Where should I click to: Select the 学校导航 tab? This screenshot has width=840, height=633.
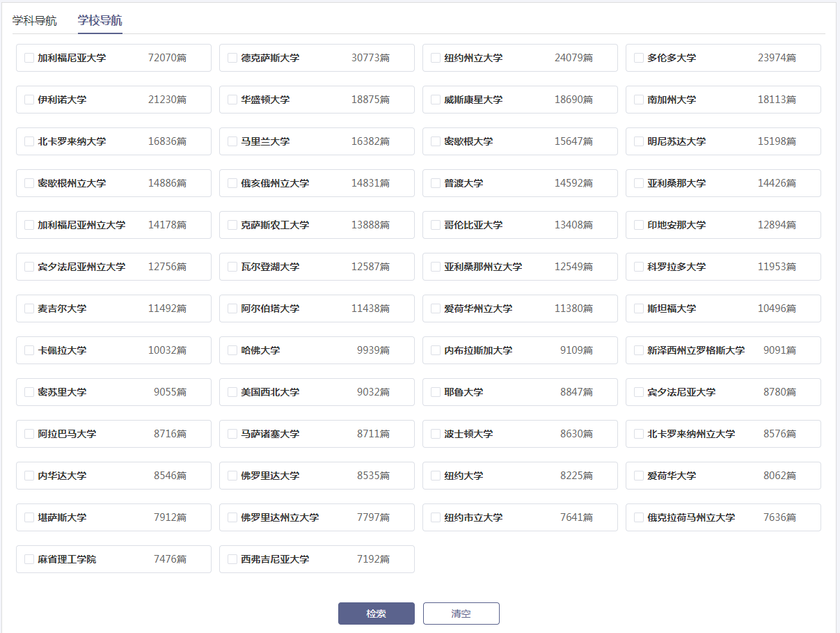click(x=100, y=20)
